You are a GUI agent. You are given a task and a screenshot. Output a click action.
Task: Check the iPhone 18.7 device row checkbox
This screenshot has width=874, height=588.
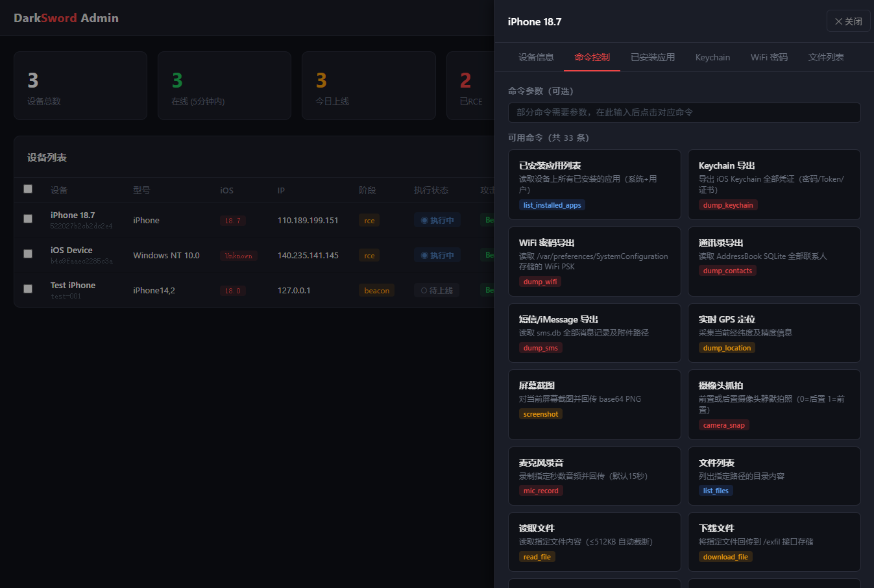(x=28, y=219)
